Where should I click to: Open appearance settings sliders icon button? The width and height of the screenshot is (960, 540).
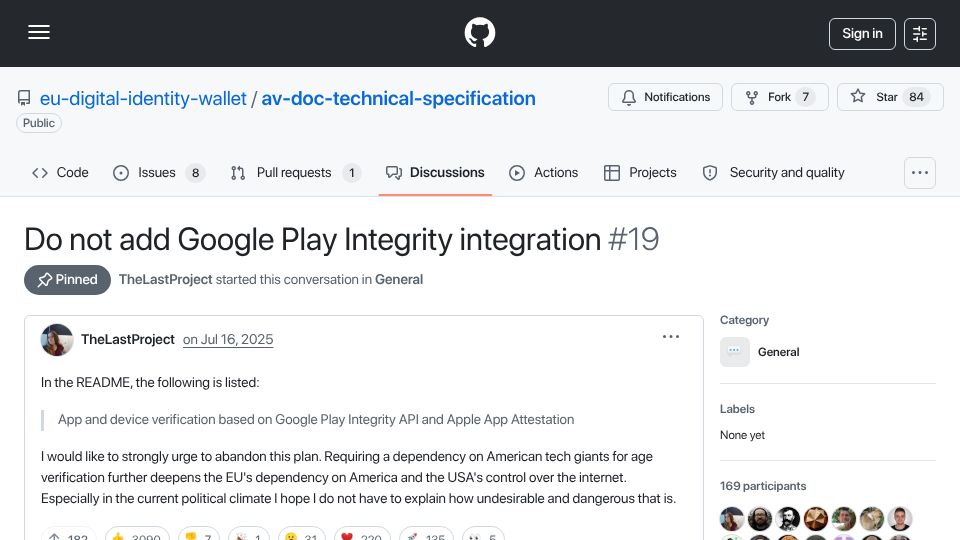920,34
